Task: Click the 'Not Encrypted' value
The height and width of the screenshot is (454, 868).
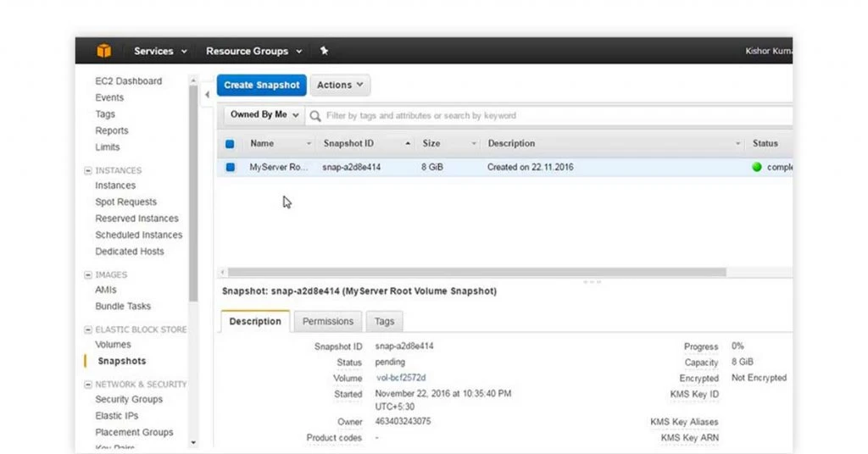Action: [x=759, y=378]
